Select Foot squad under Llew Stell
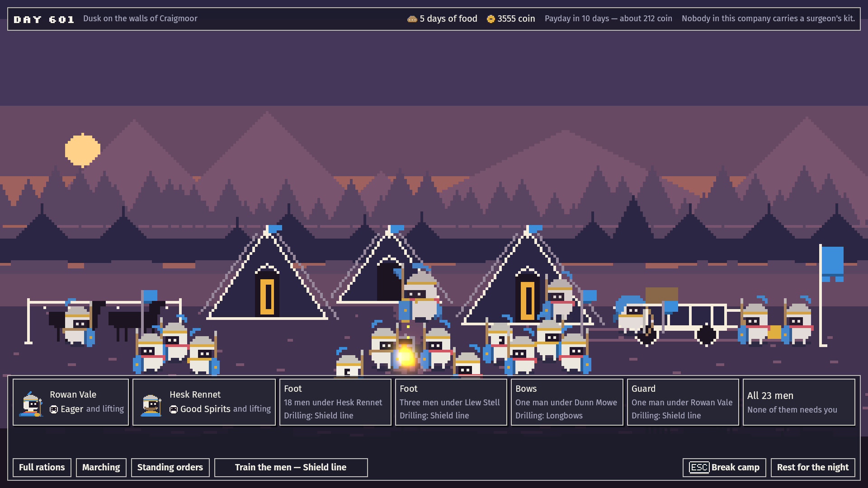This screenshot has height=488, width=868. tap(451, 402)
